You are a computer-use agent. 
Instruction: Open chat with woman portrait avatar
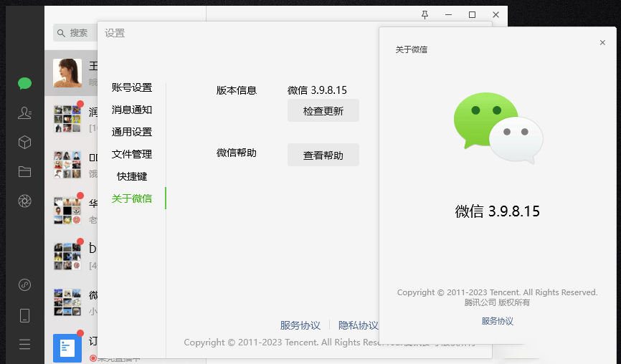point(67,73)
